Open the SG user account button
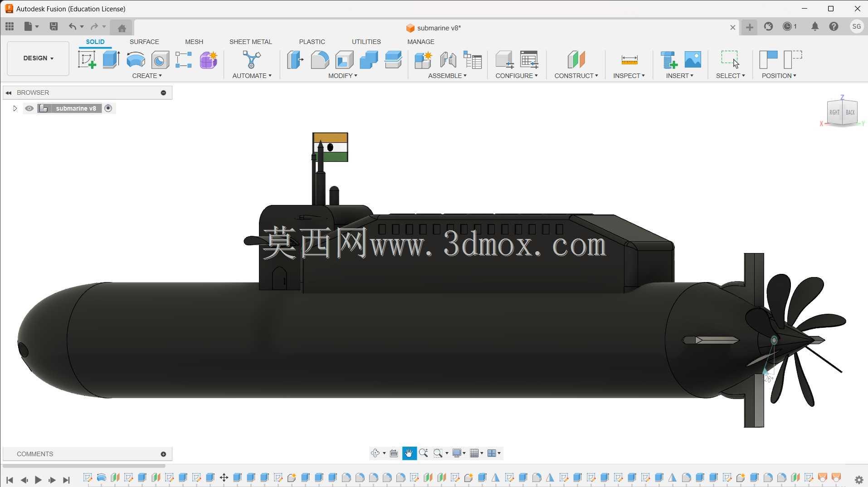 (857, 27)
